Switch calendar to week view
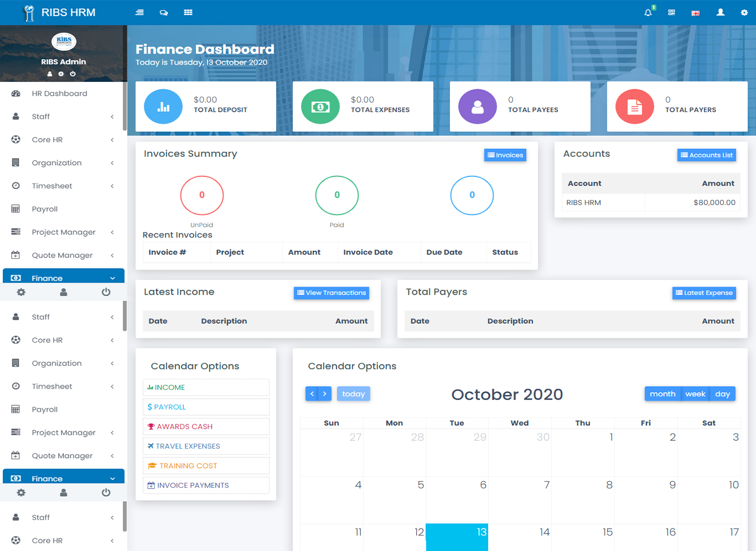Viewport: 756px width, 551px height. [695, 394]
